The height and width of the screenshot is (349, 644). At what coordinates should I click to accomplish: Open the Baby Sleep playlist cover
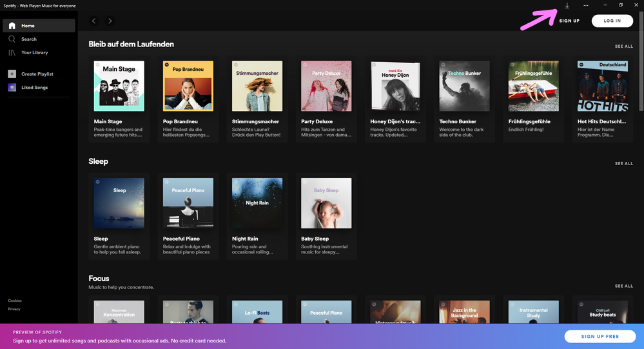[326, 203]
